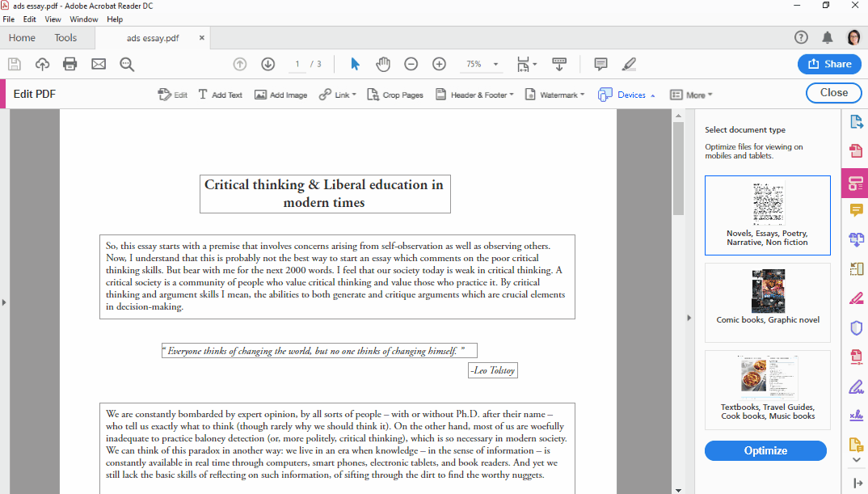868x494 pixels.
Task: Click Add Text tool
Action: point(221,95)
